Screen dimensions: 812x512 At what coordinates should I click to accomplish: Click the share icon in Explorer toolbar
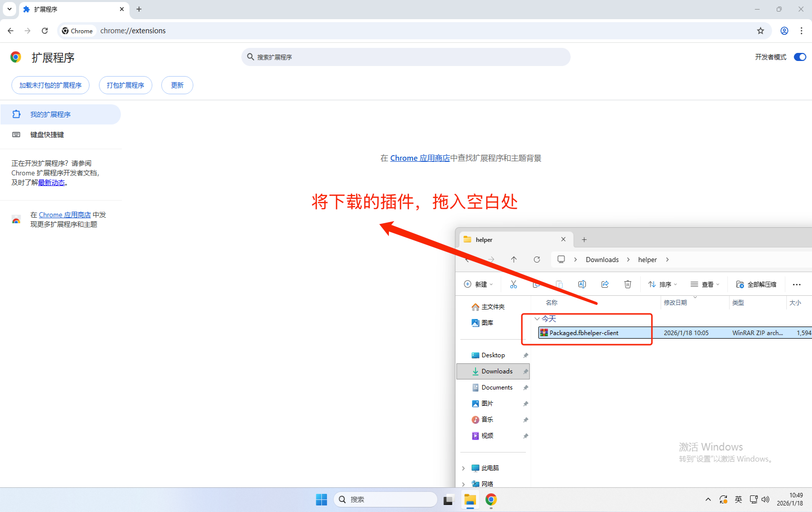[x=605, y=284]
